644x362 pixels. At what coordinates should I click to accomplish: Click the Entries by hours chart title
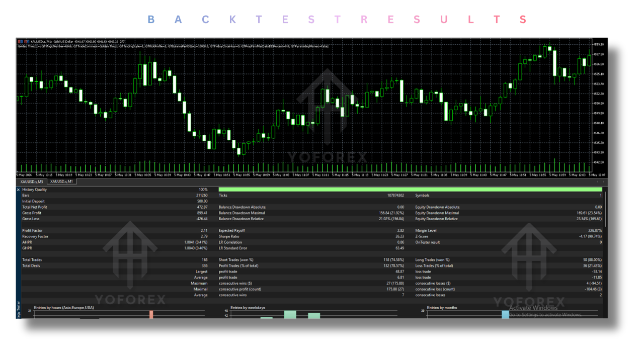pos(64,307)
